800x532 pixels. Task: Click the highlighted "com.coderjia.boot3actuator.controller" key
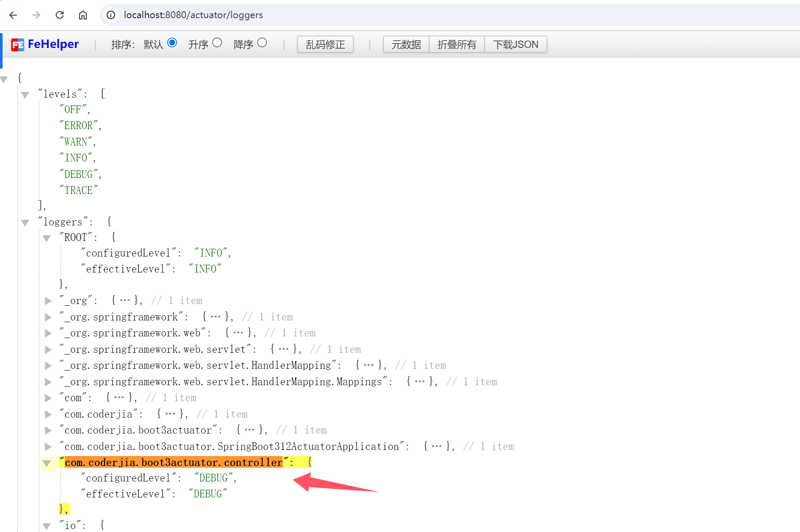(x=174, y=462)
